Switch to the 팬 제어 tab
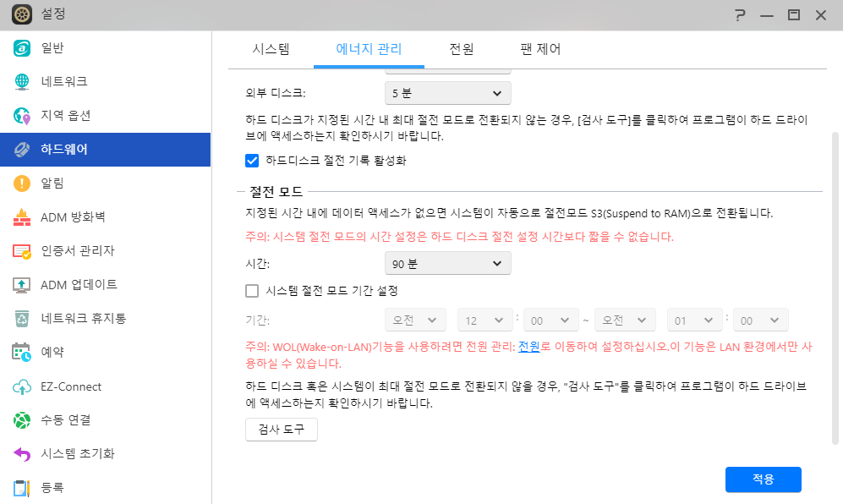This screenshot has width=843, height=504. pos(540,49)
